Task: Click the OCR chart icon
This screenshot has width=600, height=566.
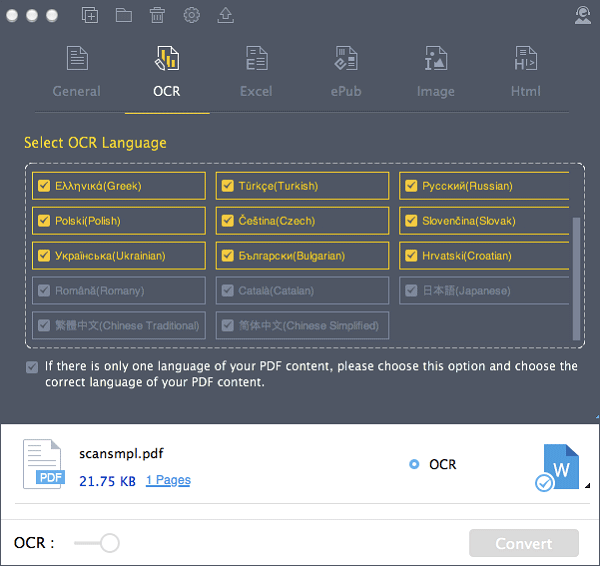Action: [x=167, y=58]
